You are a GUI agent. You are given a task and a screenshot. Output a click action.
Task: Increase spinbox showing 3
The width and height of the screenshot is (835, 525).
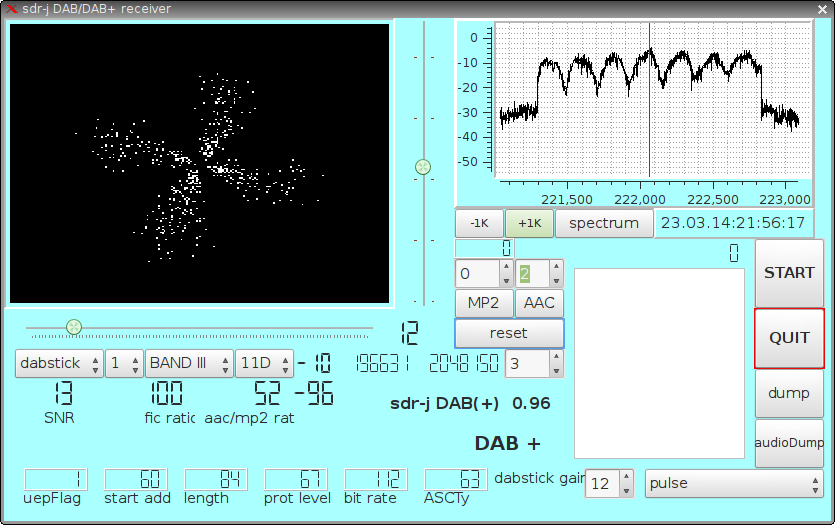[556, 357]
